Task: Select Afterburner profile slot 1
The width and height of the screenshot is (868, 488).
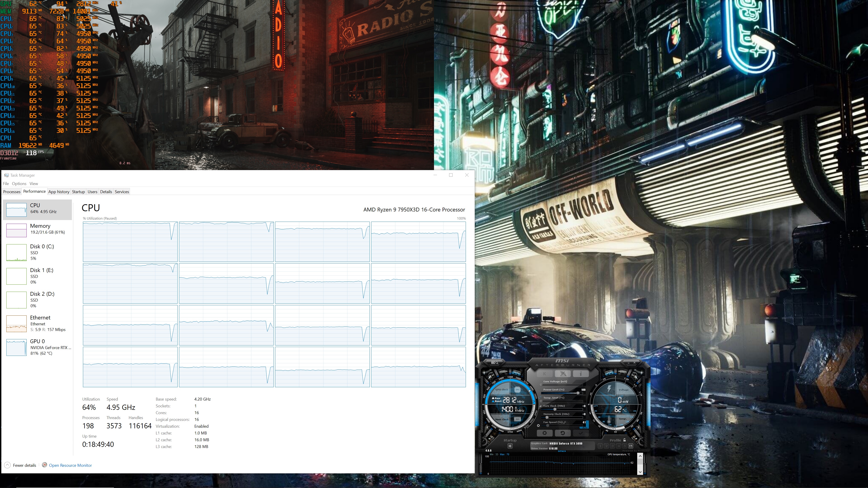Action: [x=600, y=446]
